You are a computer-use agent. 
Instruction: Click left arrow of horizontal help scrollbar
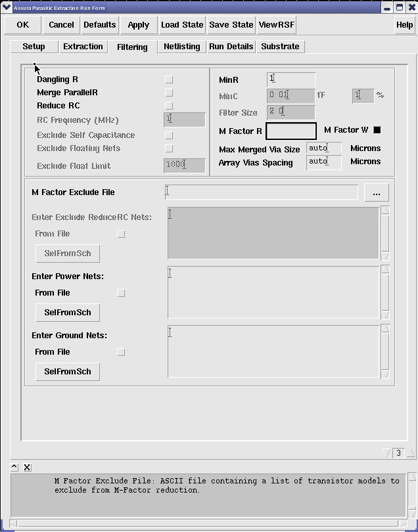[x=14, y=523]
